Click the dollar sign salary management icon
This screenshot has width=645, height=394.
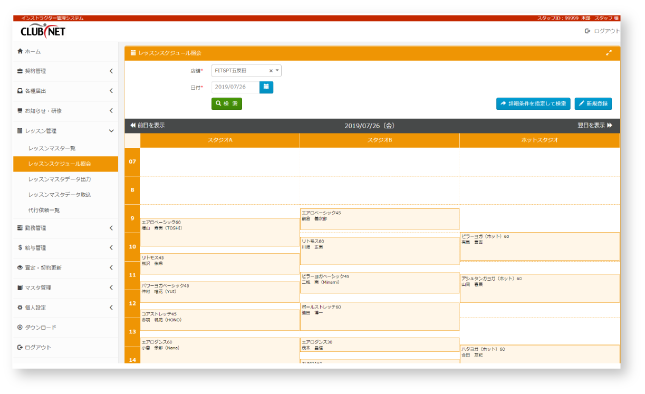point(20,248)
